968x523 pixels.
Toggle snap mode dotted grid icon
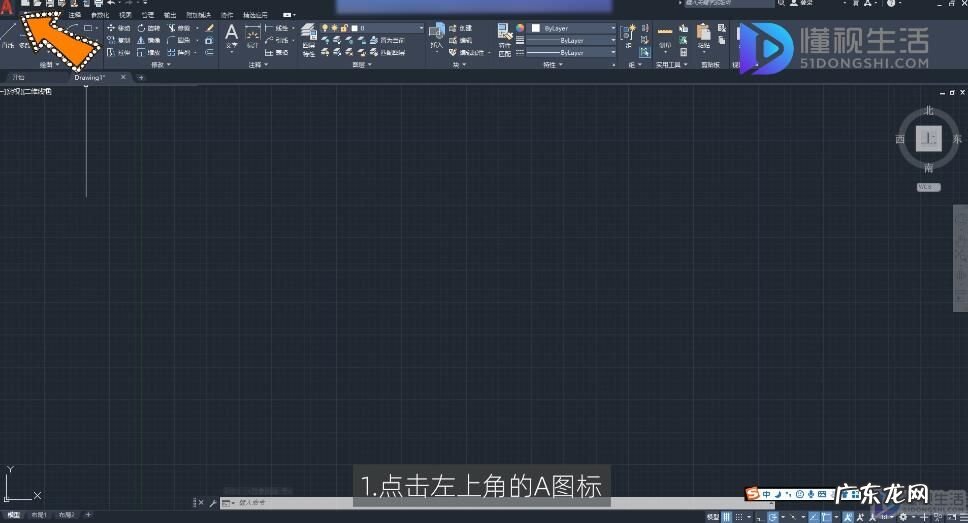point(739,517)
